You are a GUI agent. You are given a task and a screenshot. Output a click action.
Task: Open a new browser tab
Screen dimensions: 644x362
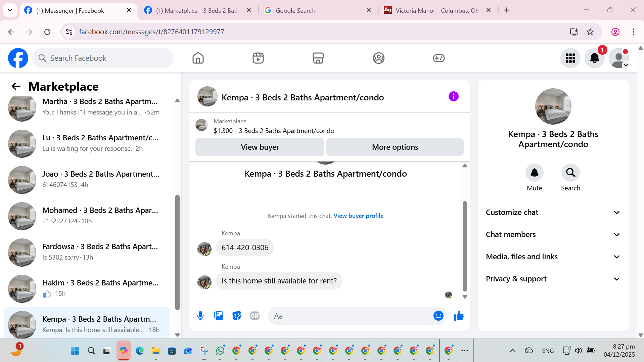[507, 10]
